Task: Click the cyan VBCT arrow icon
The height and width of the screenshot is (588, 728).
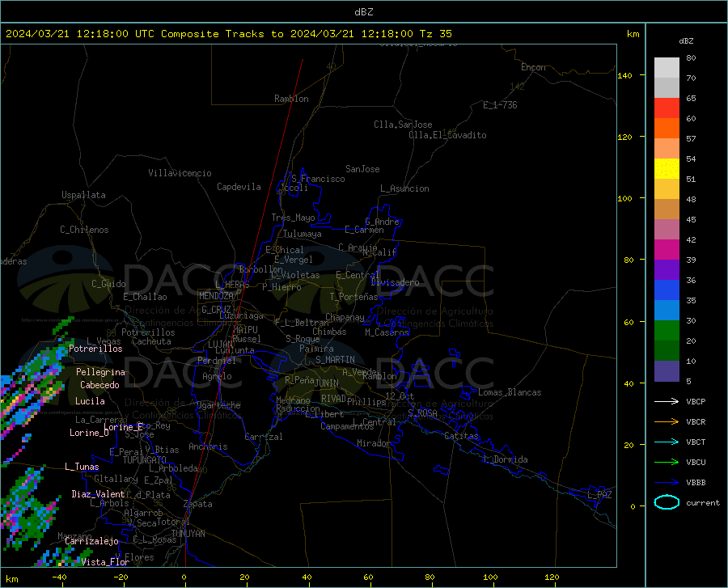Action: [x=667, y=442]
